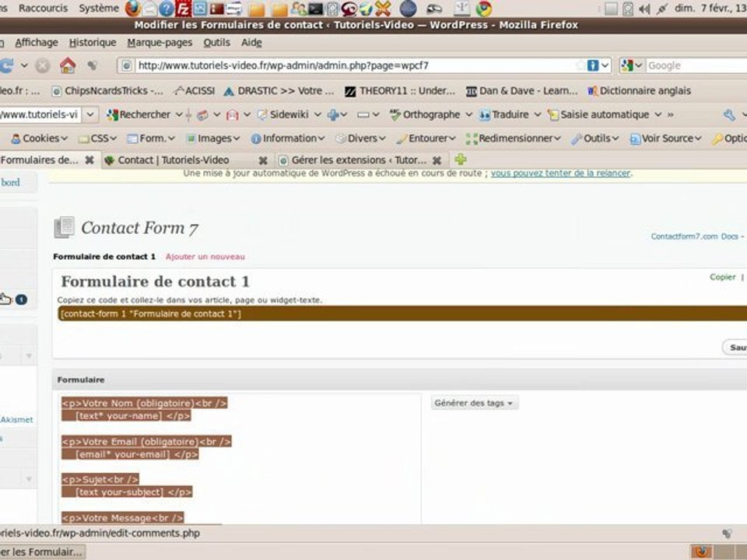Open the Images developer menu
The image size is (747, 560).
(212, 138)
